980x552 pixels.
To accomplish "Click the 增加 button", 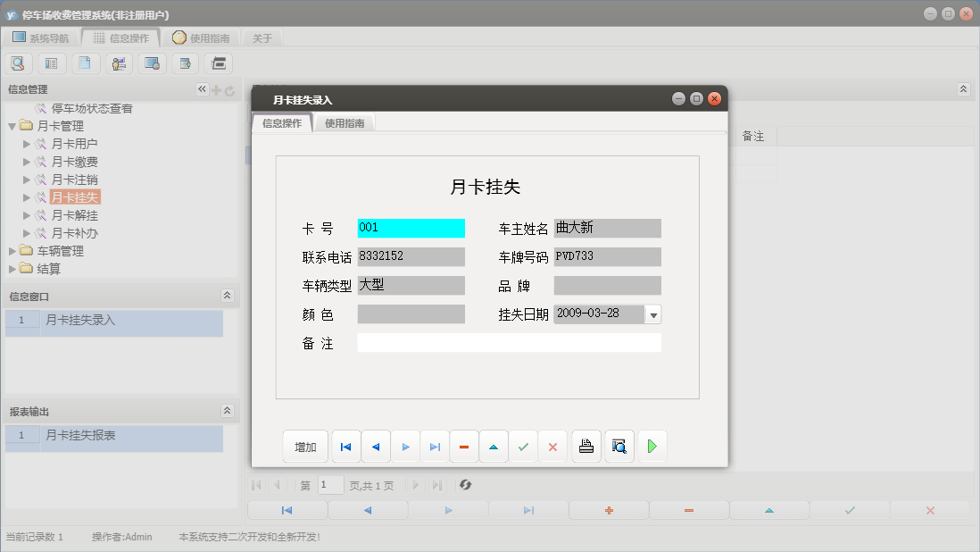I will [305, 446].
